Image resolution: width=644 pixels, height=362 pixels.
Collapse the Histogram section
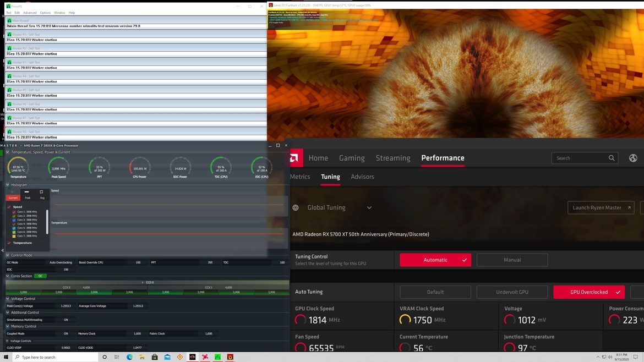coord(7,185)
